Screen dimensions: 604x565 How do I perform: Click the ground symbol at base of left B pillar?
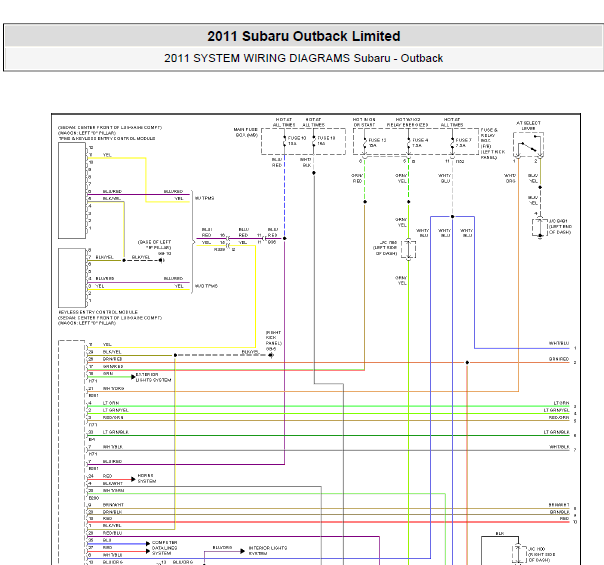pos(162,260)
